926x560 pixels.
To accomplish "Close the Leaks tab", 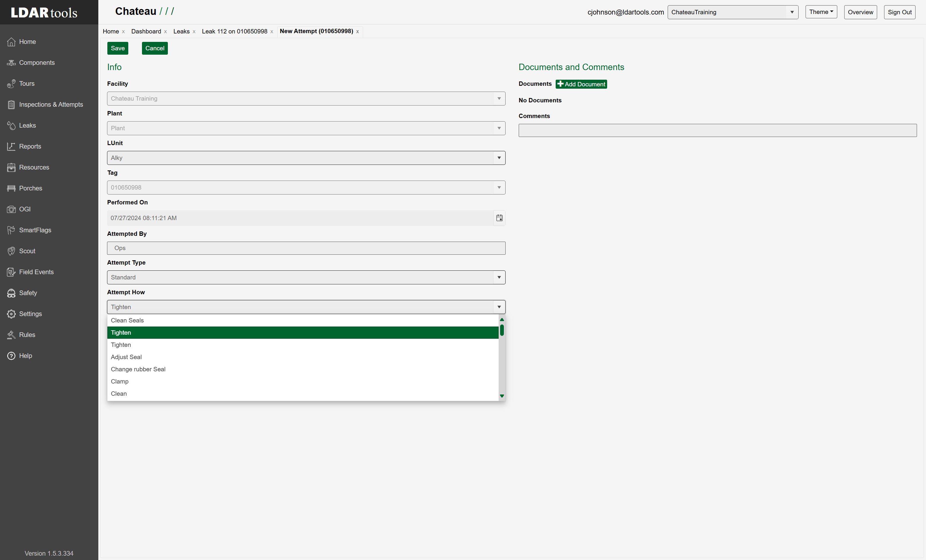I will tap(194, 32).
